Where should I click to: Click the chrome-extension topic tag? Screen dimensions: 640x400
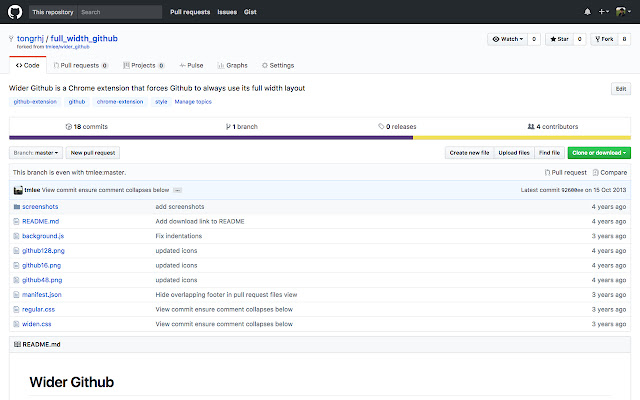pos(120,102)
